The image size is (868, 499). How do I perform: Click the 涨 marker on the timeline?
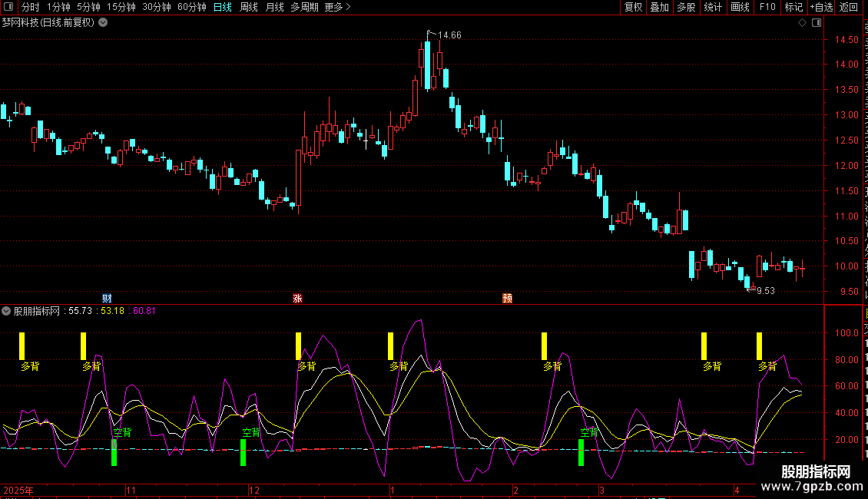pyautogui.click(x=298, y=298)
